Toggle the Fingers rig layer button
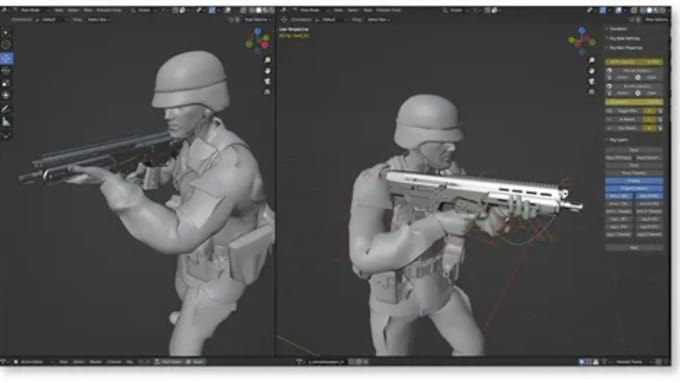Screen dimensions: 680x383 point(634,180)
